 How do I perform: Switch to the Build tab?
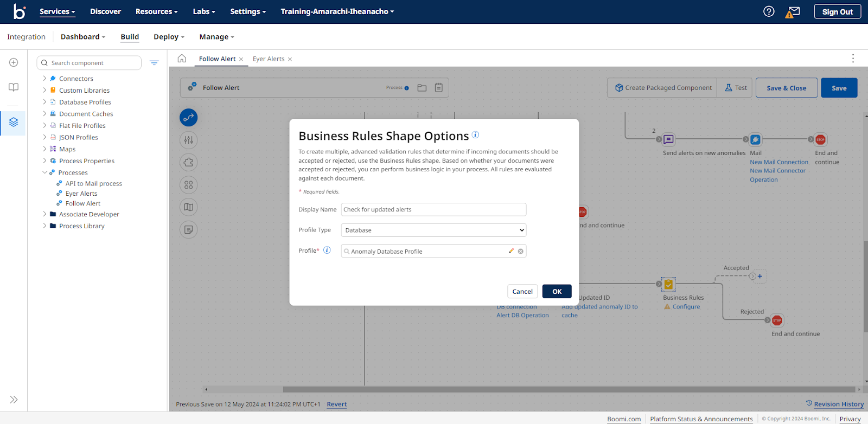pos(130,37)
